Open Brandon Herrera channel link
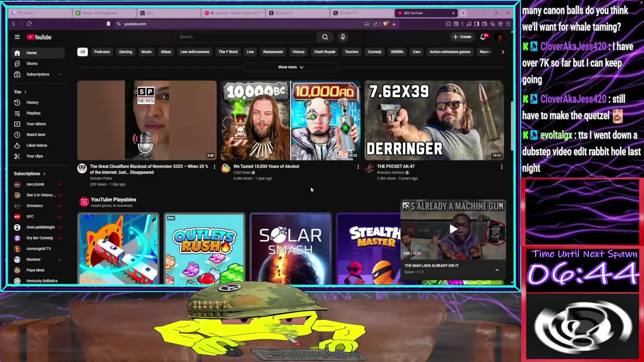Image resolution: width=644 pixels, height=362 pixels. (x=390, y=172)
